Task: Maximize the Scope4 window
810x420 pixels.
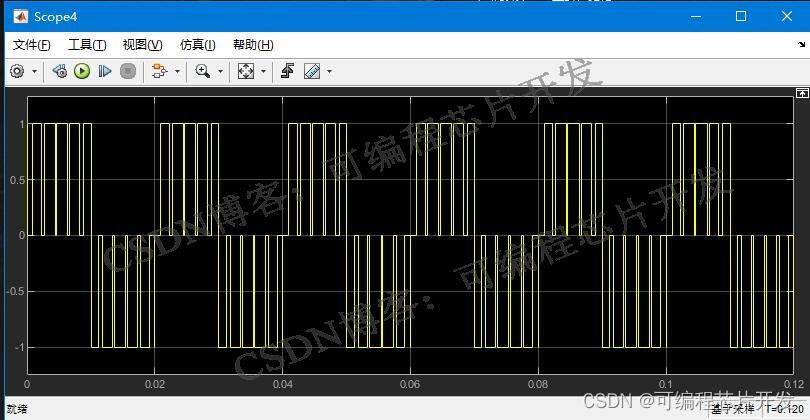Action: (x=741, y=17)
